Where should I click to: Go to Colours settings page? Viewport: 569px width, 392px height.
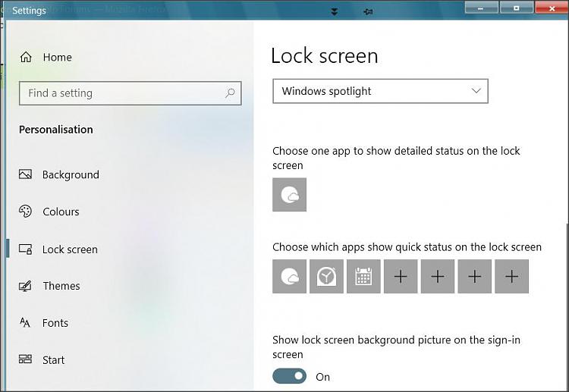pyautogui.click(x=61, y=212)
